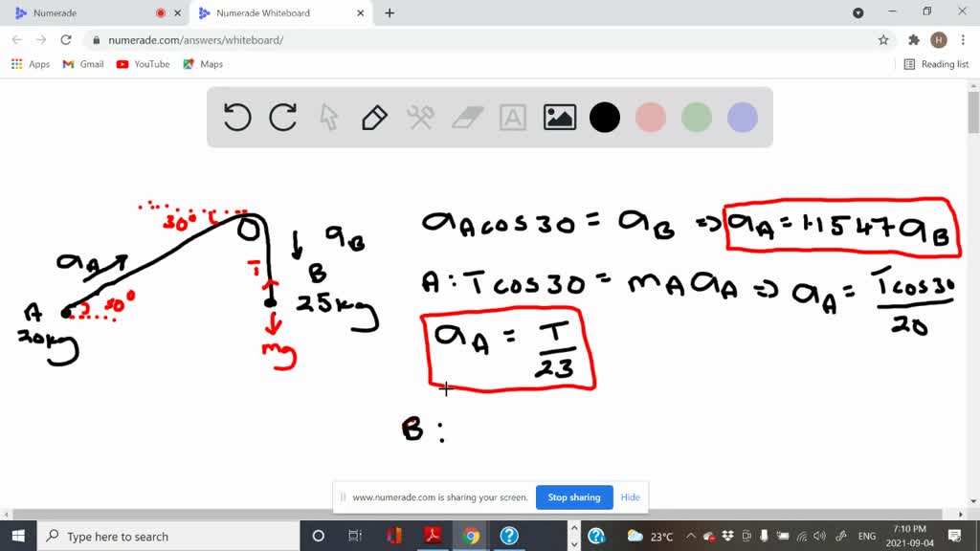Open the Reading list
The image size is (980, 551).
[x=936, y=64]
